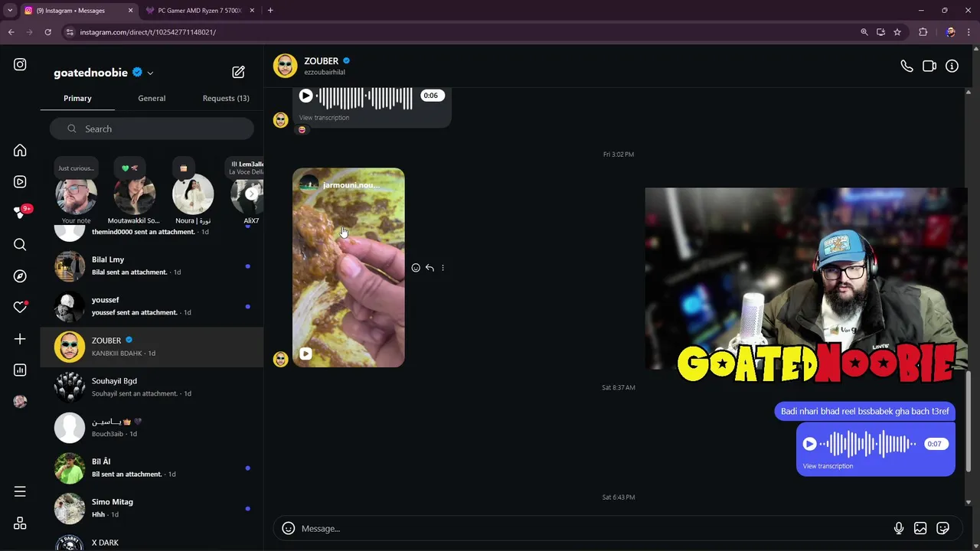Record voice clip microphone icon
Viewport: 980px width, 551px height.
point(899,528)
